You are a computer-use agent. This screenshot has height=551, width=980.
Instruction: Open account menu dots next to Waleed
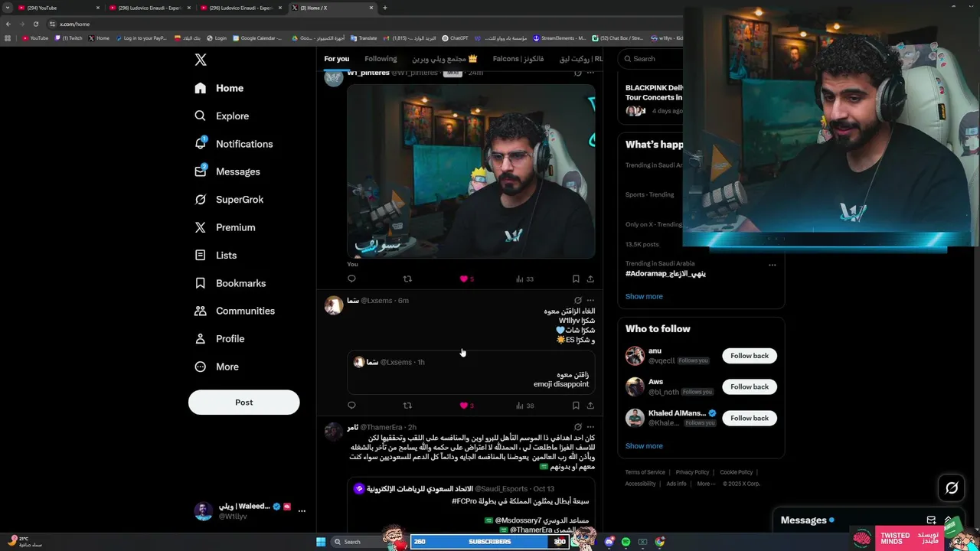(x=302, y=510)
